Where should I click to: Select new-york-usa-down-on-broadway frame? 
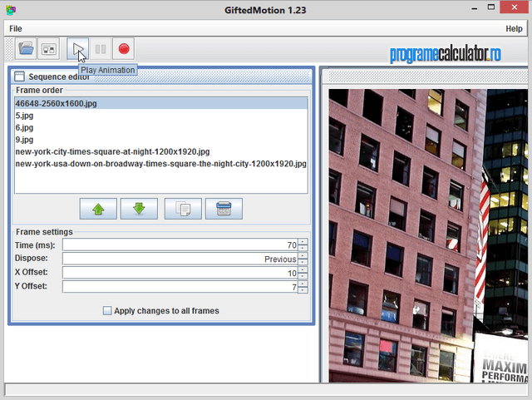click(161, 164)
